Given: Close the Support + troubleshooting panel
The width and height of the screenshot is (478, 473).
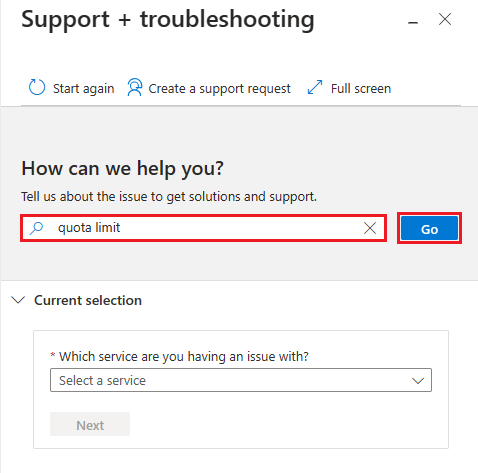Looking at the screenshot, I should point(445,19).
